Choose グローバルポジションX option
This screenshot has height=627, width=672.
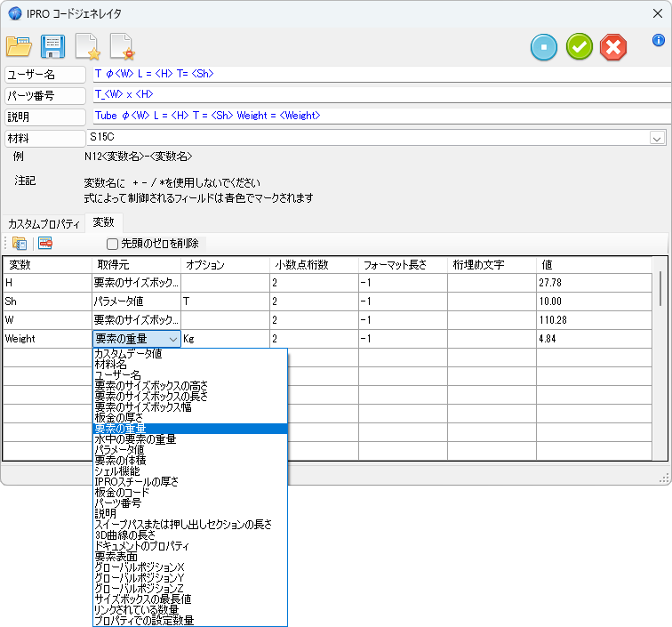(190, 567)
